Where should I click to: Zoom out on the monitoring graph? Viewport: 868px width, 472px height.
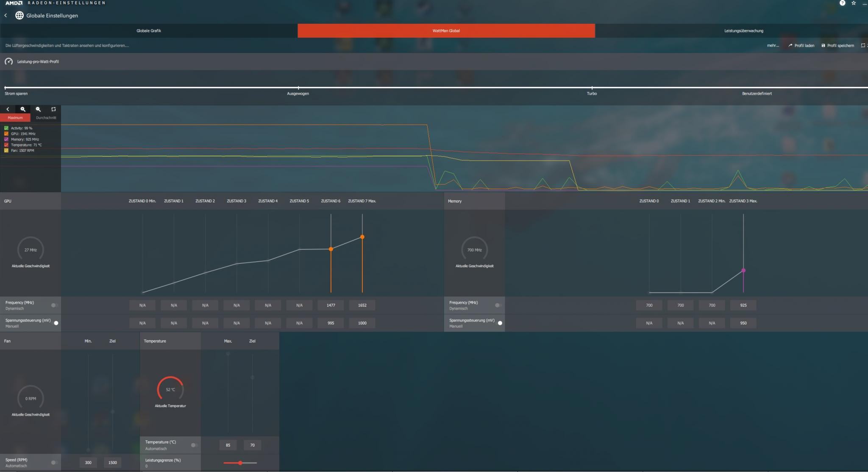(x=38, y=109)
